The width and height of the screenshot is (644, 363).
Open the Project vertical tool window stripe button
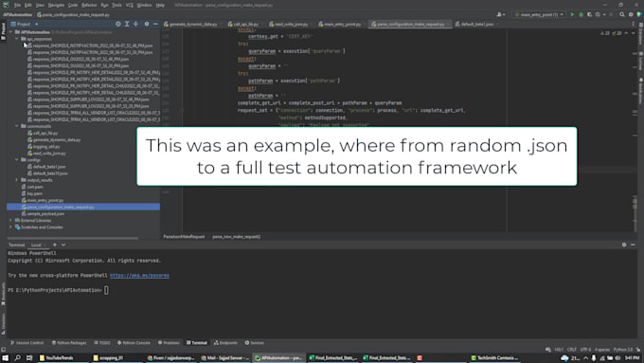pyautogui.click(x=3, y=31)
